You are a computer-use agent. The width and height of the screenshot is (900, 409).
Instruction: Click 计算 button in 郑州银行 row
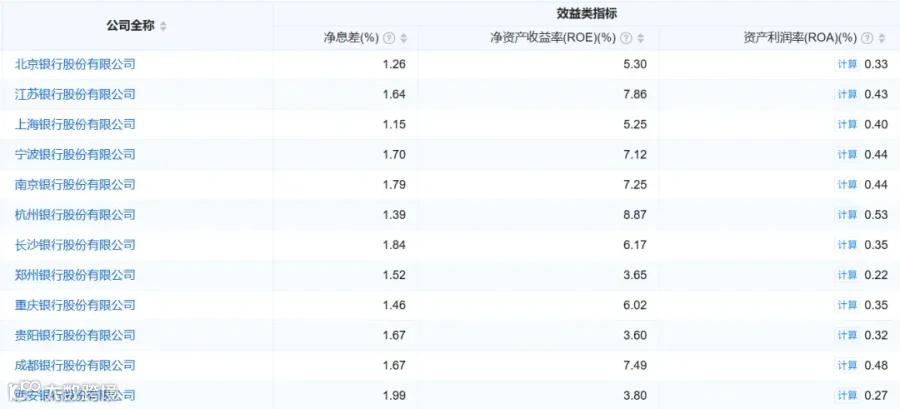click(x=847, y=275)
